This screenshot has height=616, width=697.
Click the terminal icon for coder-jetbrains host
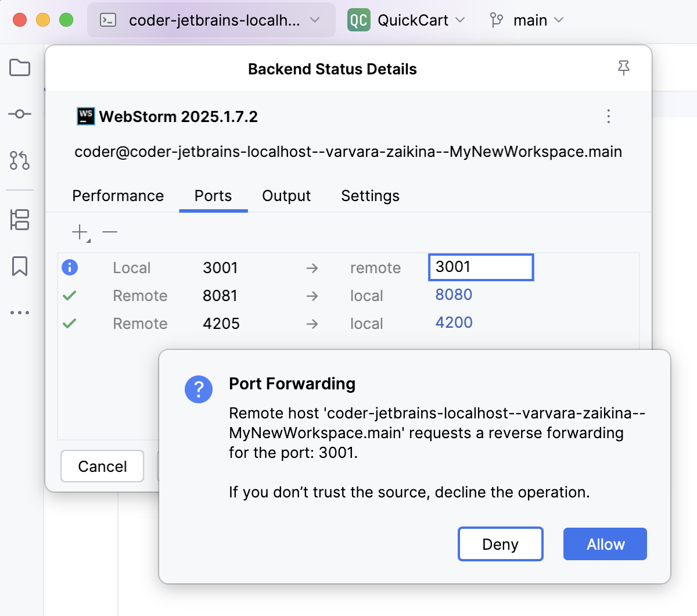click(x=109, y=20)
